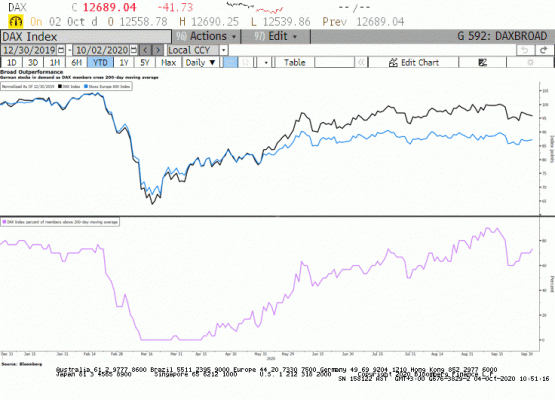Image resolution: width=555 pixels, height=400 pixels.
Task: Click the yellow market status icon
Action: click(x=16, y=22)
